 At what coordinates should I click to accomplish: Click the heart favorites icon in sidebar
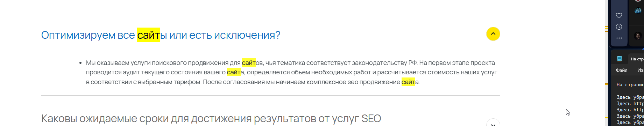tap(619, 16)
